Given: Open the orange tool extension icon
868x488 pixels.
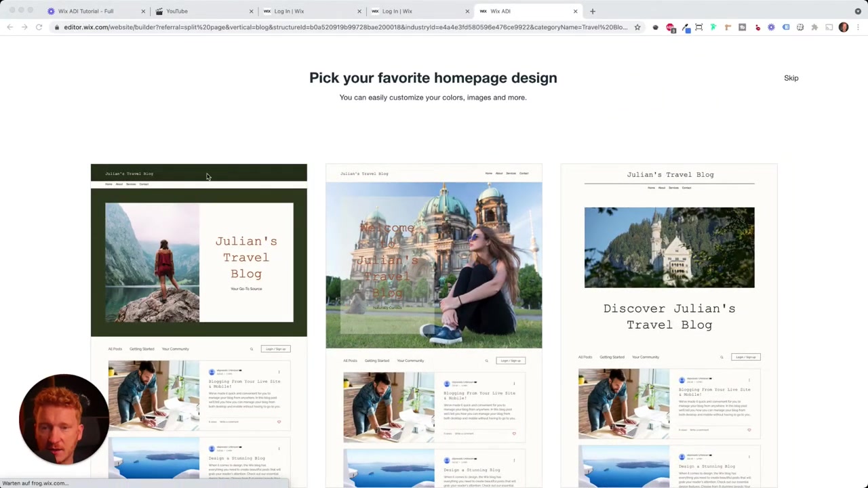Looking at the screenshot, I should pyautogui.click(x=728, y=27).
